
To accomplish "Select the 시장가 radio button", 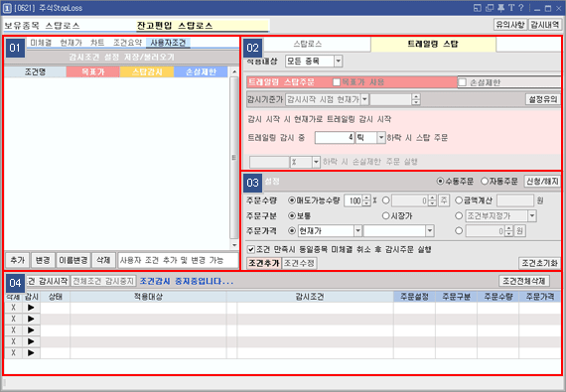I will click(386, 215).
